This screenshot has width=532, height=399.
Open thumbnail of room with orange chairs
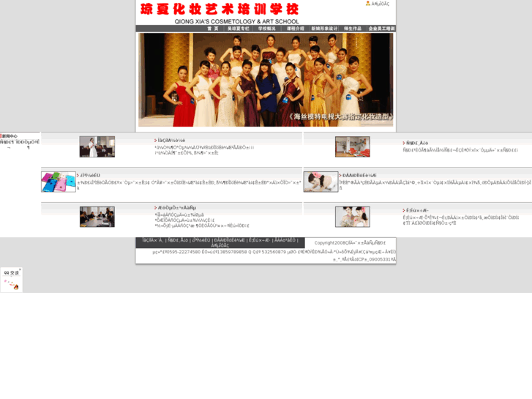353,146
